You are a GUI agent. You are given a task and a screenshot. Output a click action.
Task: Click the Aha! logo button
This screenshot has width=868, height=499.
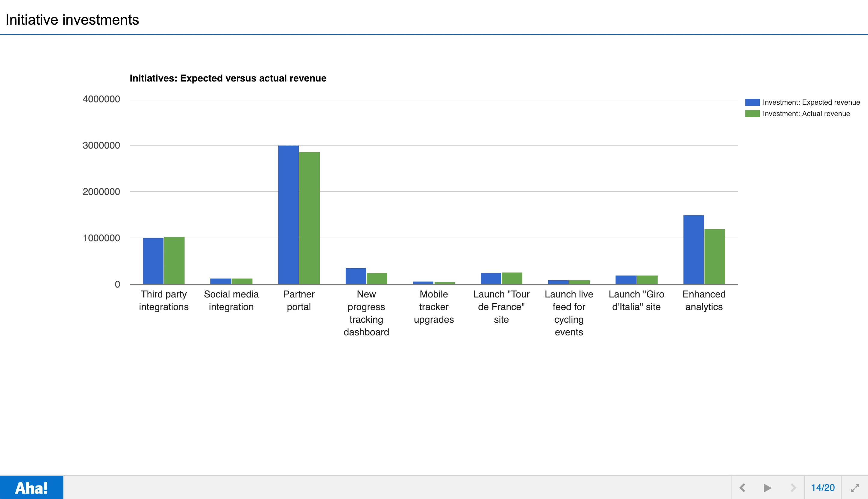[x=31, y=487]
